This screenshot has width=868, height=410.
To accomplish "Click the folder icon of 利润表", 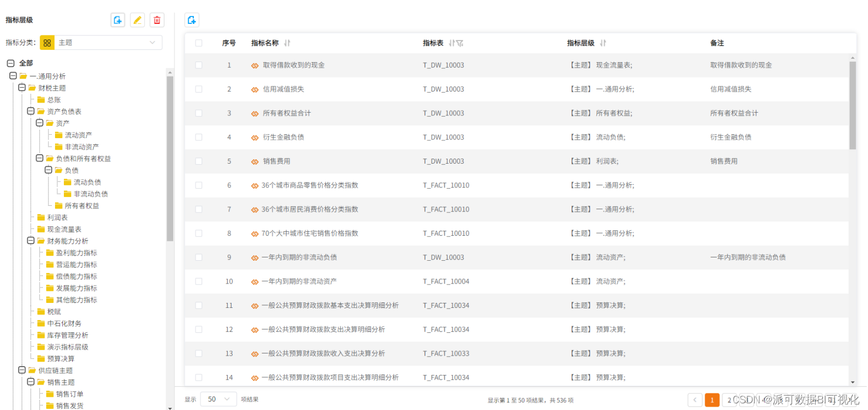I will click(x=41, y=217).
